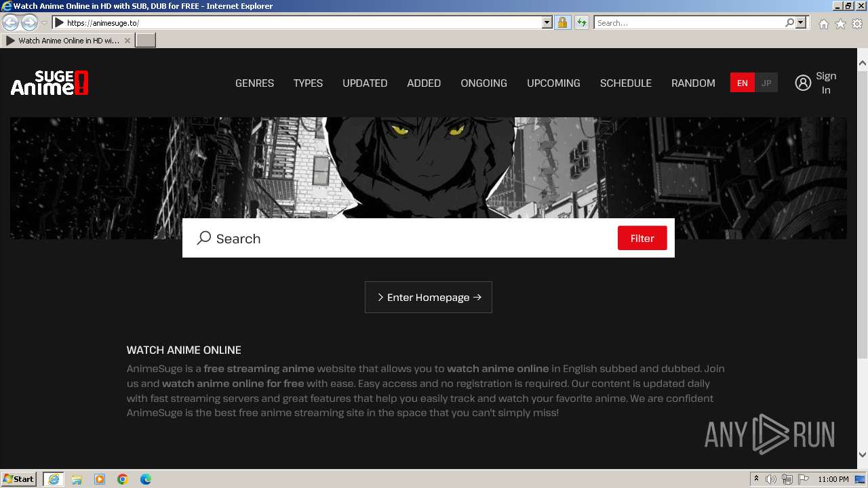Expand the address bar autocomplete dropdown

(x=547, y=22)
